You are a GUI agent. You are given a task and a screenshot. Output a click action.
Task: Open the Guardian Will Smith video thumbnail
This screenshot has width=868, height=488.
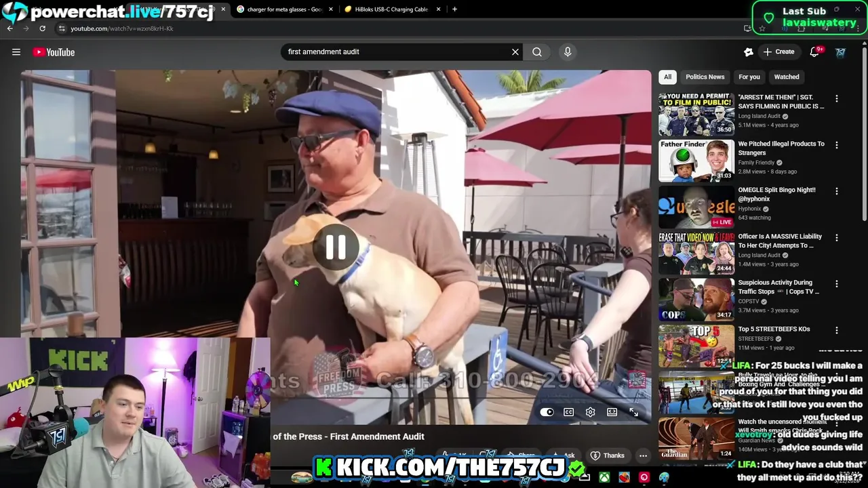tap(696, 438)
